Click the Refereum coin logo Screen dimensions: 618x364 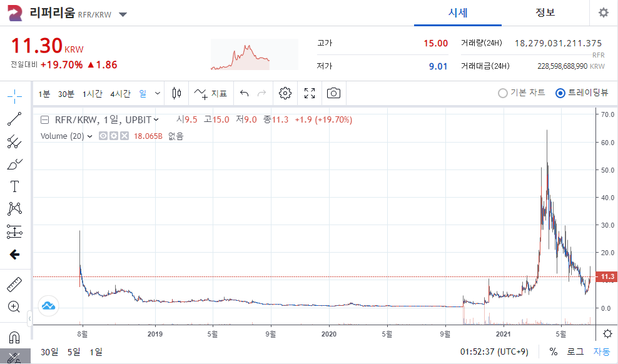[15, 13]
